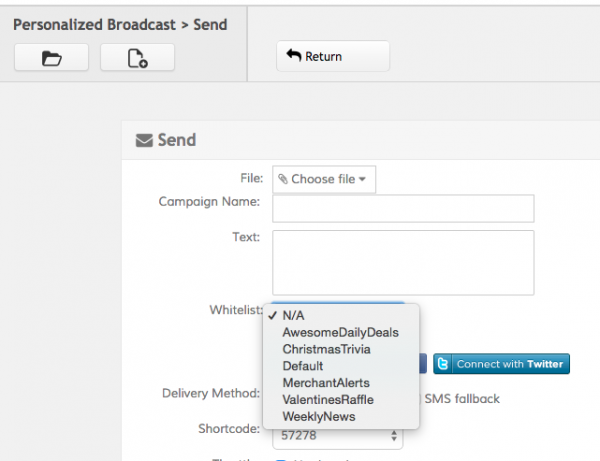600x461 pixels.
Task: Select N/A in the Whitelist list
Action: pos(293,315)
